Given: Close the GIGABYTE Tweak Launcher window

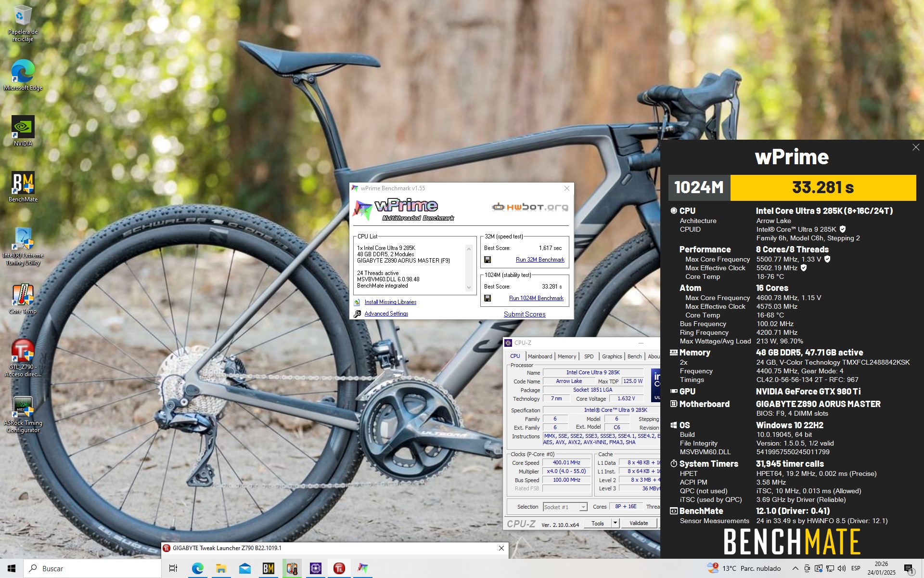Looking at the screenshot, I should 501,548.
